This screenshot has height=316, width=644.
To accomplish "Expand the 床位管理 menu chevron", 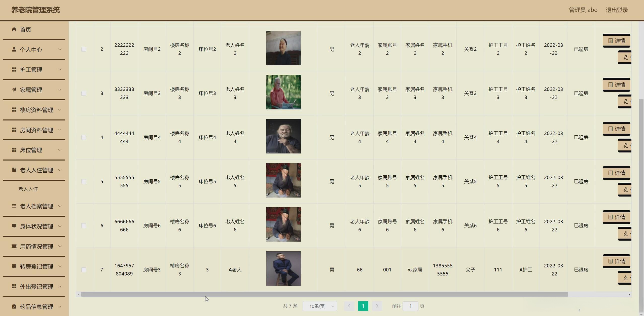I will point(60,150).
